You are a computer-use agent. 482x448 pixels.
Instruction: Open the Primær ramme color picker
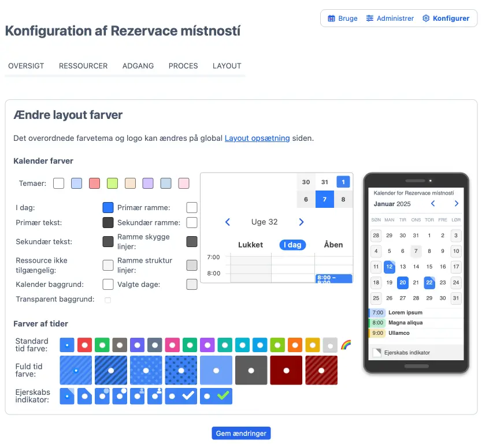(192, 207)
